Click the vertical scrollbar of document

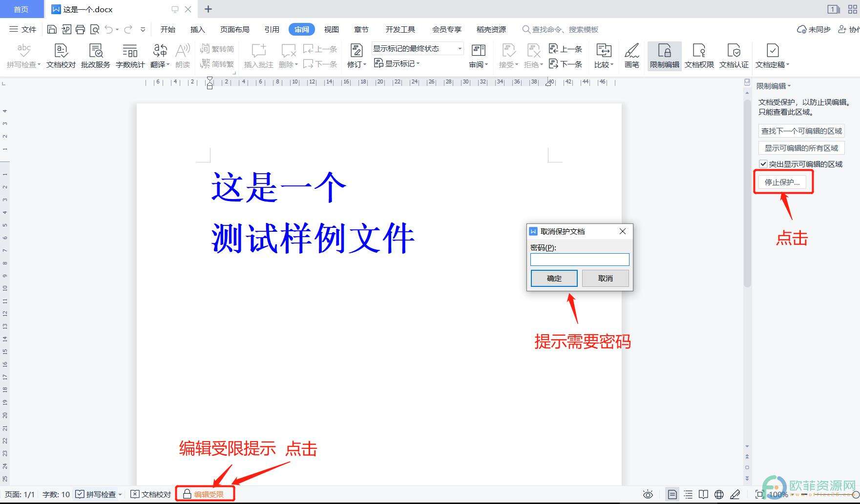click(x=747, y=193)
